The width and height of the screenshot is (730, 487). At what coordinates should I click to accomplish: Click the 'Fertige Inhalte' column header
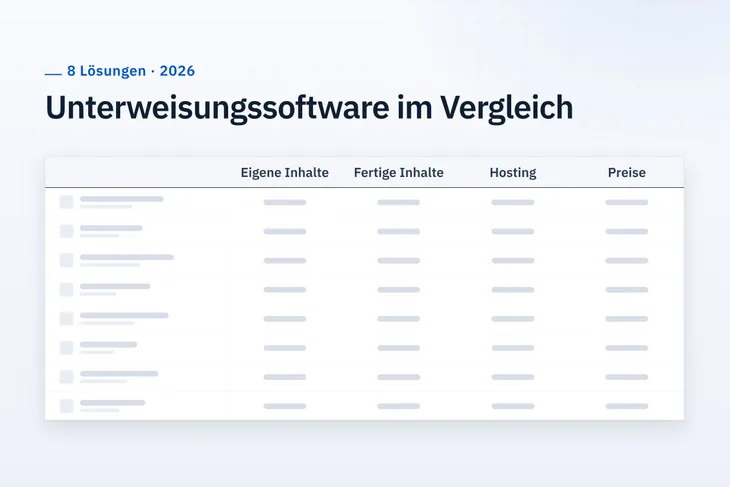tap(399, 173)
